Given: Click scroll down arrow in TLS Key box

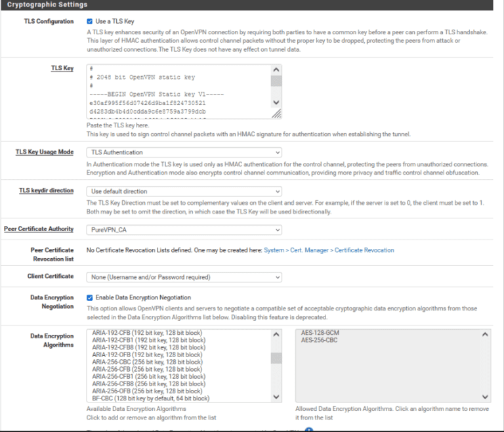Looking at the screenshot, I should point(276,102).
